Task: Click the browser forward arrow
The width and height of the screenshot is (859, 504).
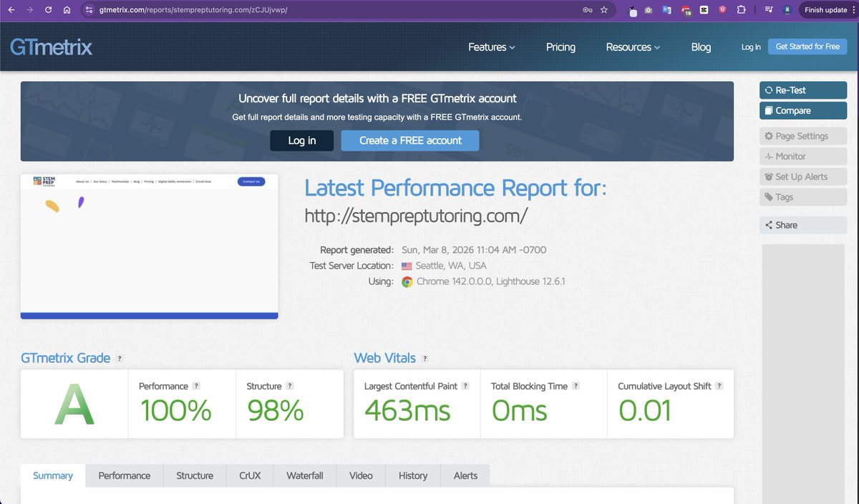Action: [29, 10]
